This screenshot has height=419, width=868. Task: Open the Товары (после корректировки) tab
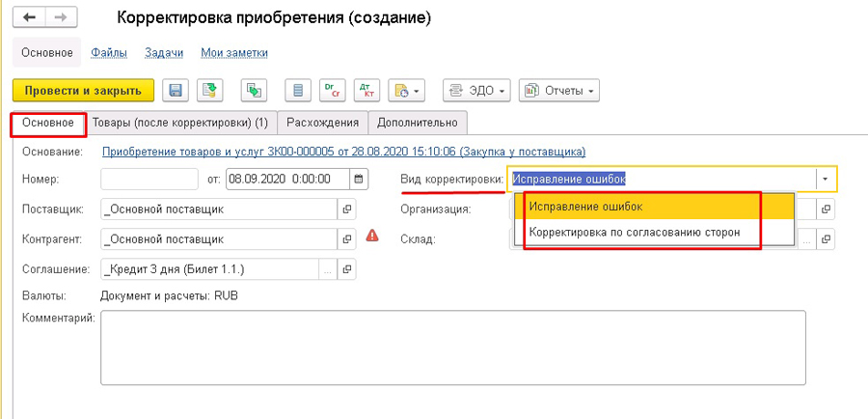[179, 123]
